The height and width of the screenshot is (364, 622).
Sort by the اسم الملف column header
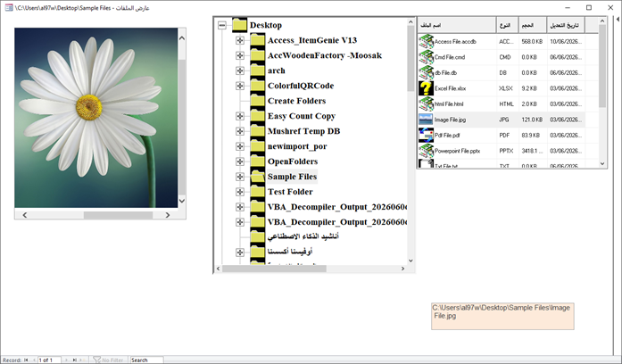tap(457, 25)
